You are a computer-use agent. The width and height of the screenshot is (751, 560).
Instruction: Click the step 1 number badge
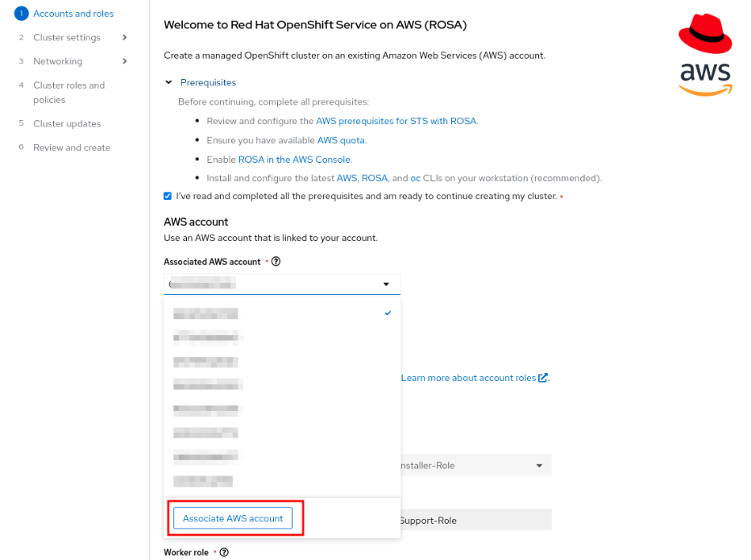point(22,14)
